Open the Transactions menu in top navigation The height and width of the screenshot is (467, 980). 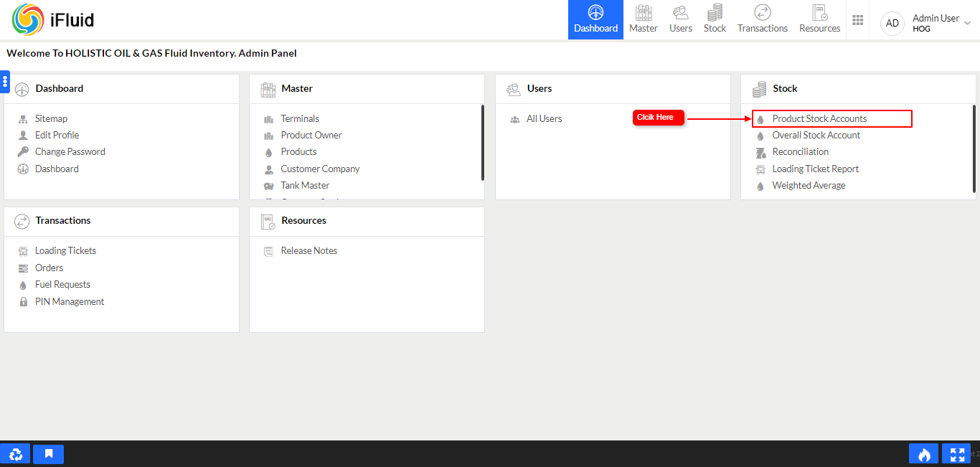tap(763, 19)
